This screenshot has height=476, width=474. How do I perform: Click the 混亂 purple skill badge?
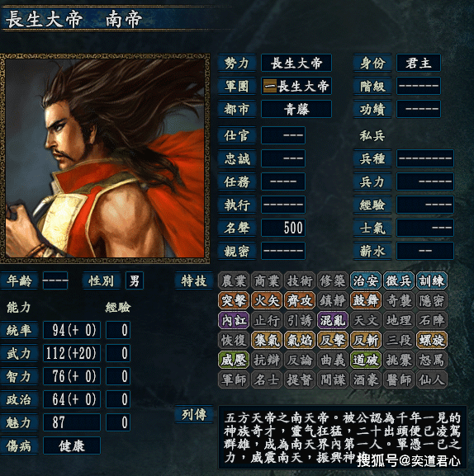coord(333,320)
